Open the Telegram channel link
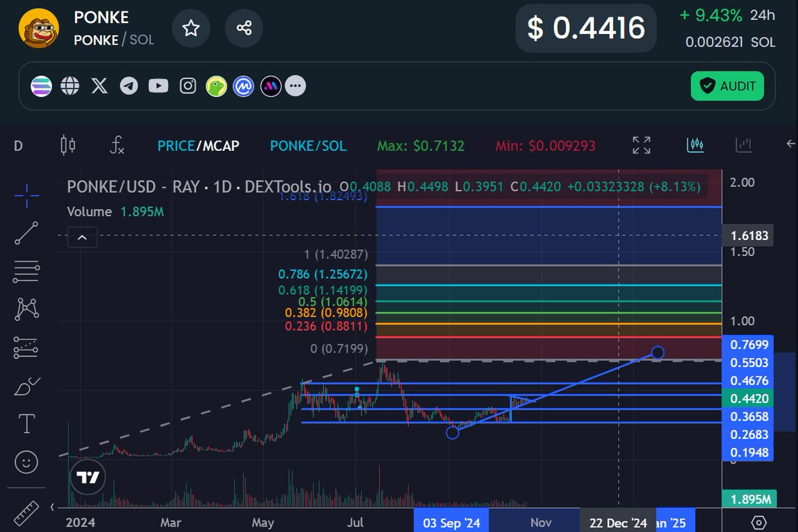Viewport: 798px width, 532px height. click(x=129, y=86)
